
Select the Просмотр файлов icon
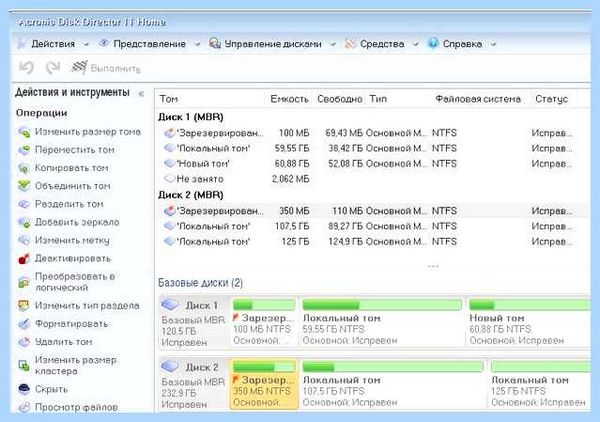tap(24, 407)
